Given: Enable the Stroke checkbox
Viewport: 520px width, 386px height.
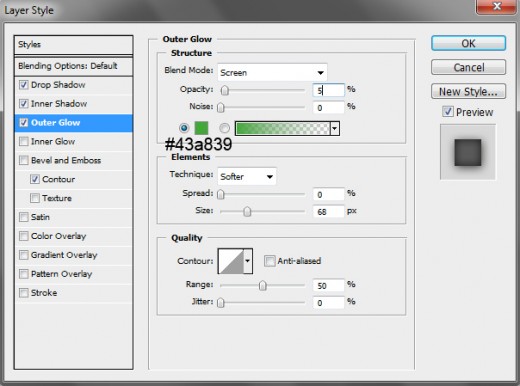Looking at the screenshot, I should (24, 293).
